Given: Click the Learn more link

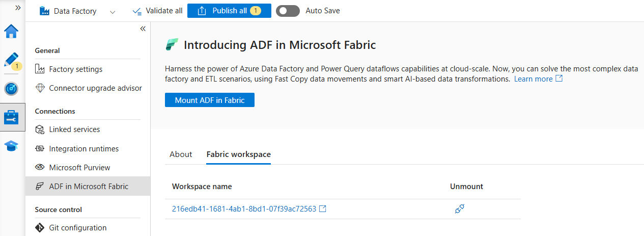Looking at the screenshot, I should [538, 79].
